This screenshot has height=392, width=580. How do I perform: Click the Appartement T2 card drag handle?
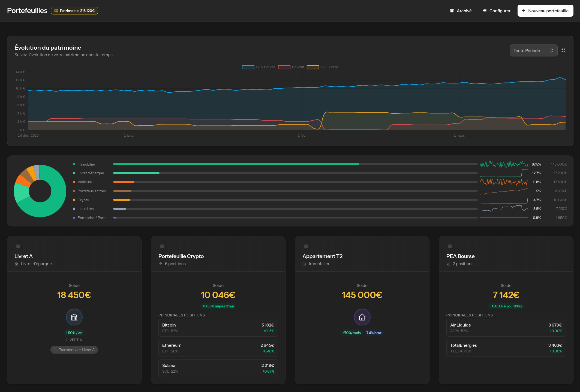click(x=306, y=246)
